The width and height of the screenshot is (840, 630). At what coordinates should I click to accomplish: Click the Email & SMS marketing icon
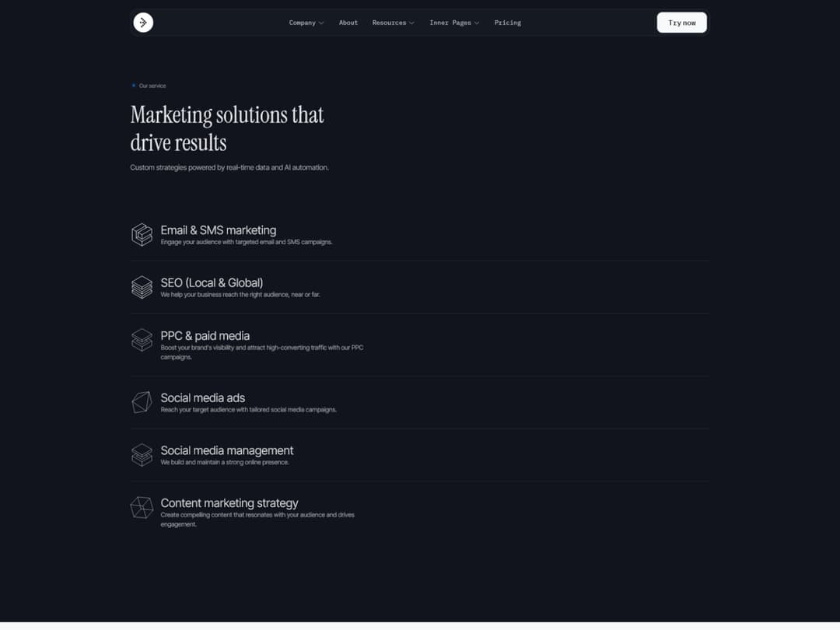142,234
